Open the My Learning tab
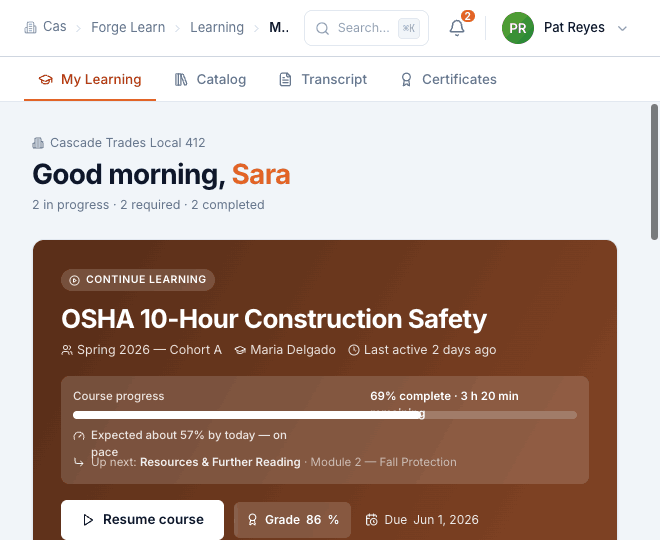Image resolution: width=660 pixels, height=540 pixels. click(x=90, y=80)
